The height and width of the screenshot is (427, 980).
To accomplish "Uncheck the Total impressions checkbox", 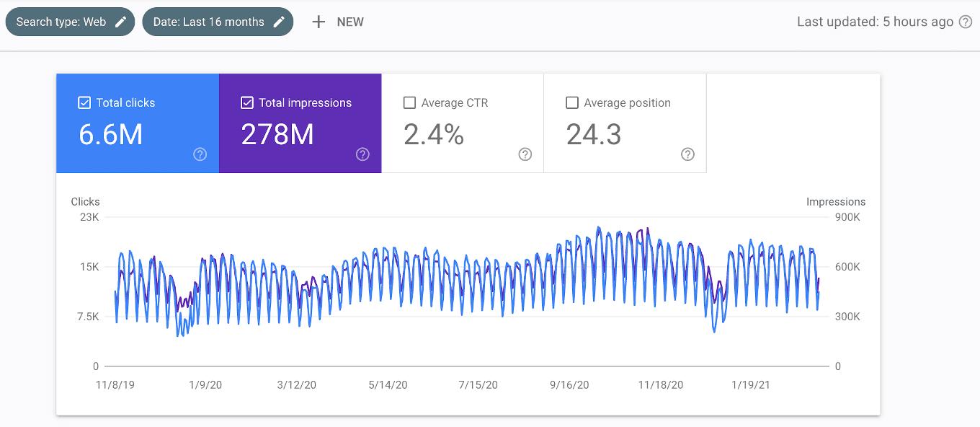I will (x=247, y=102).
